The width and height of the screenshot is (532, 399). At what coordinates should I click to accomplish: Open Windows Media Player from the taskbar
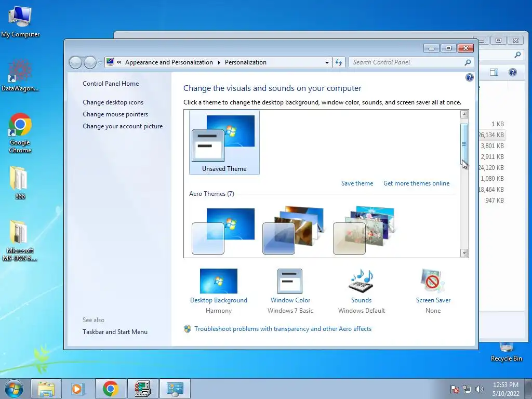[77, 389]
